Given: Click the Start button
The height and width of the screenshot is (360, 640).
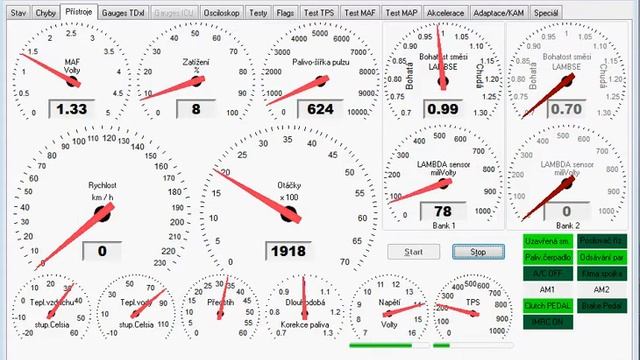Looking at the screenshot, I should pyautogui.click(x=413, y=252).
